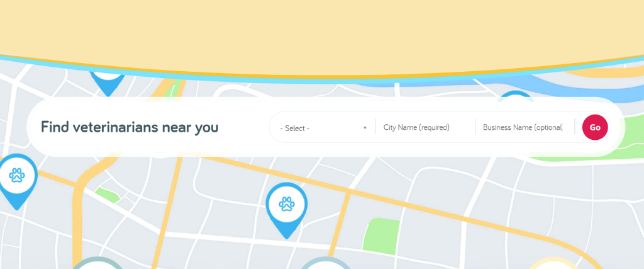
Task: Click the small dropdown arrow beside Select
Action: point(365,128)
